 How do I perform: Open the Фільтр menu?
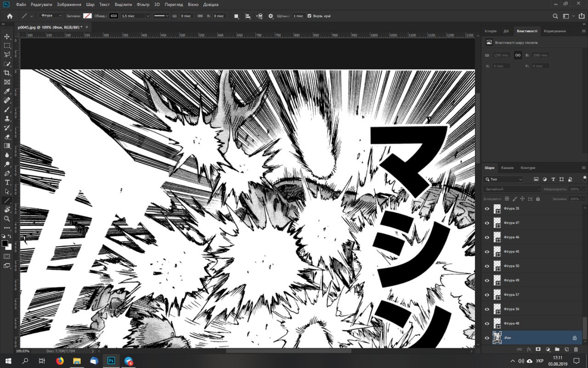(x=143, y=4)
